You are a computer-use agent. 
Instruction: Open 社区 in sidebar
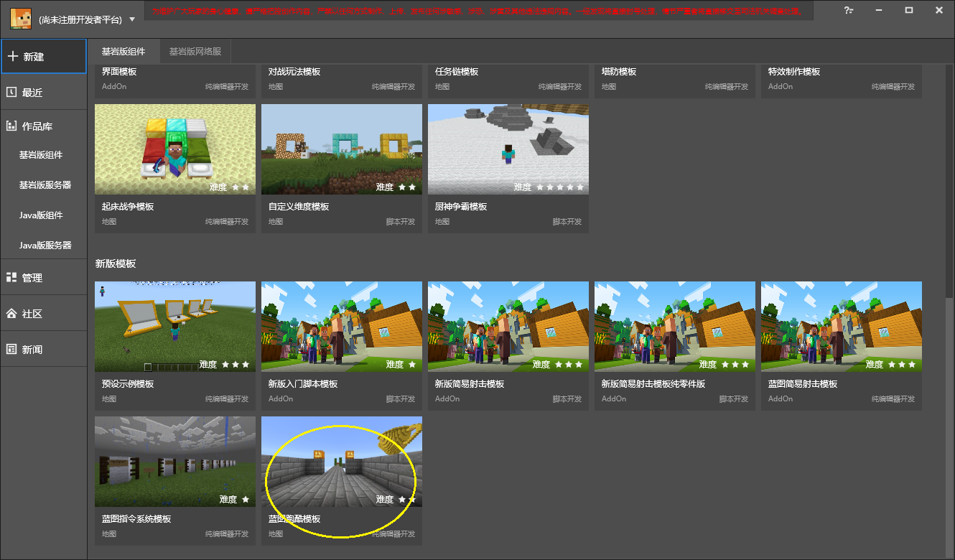(x=44, y=314)
